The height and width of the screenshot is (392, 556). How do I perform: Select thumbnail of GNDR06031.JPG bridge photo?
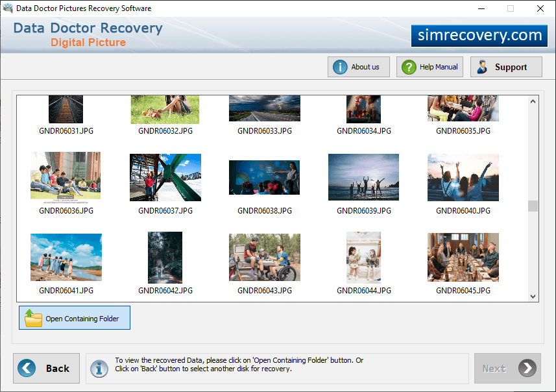click(66, 109)
